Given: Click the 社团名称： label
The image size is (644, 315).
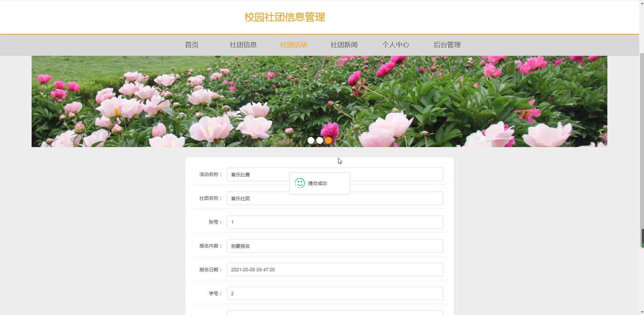Looking at the screenshot, I should [211, 198].
